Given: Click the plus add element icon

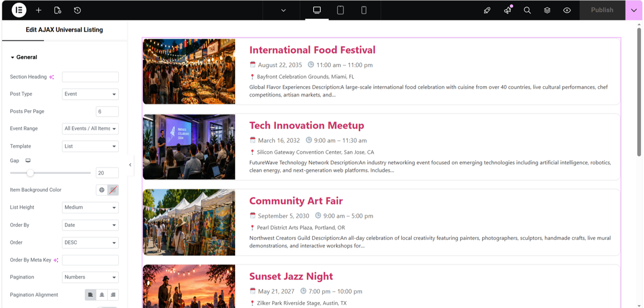Looking at the screenshot, I should tap(39, 10).
